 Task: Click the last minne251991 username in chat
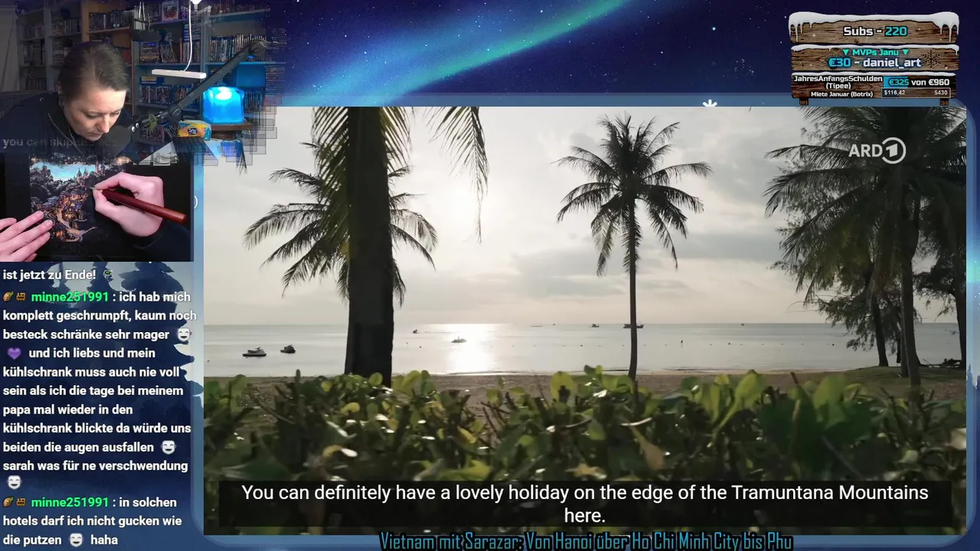point(70,502)
